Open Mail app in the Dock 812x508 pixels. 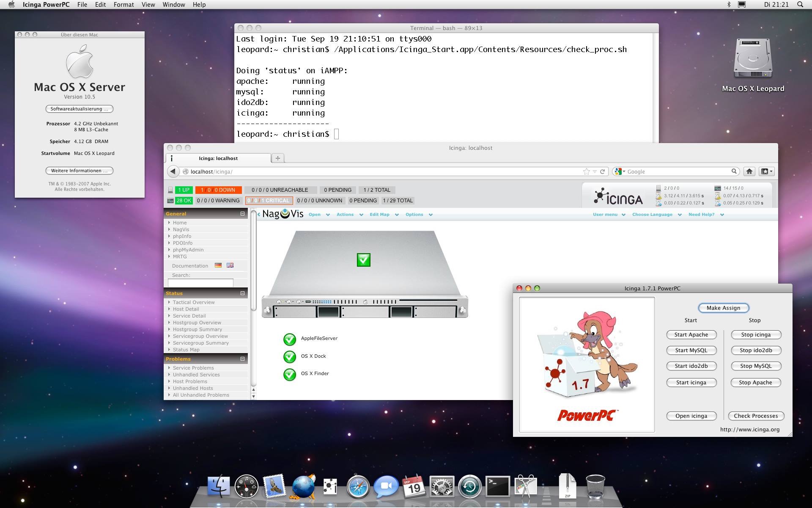pyautogui.click(x=274, y=486)
